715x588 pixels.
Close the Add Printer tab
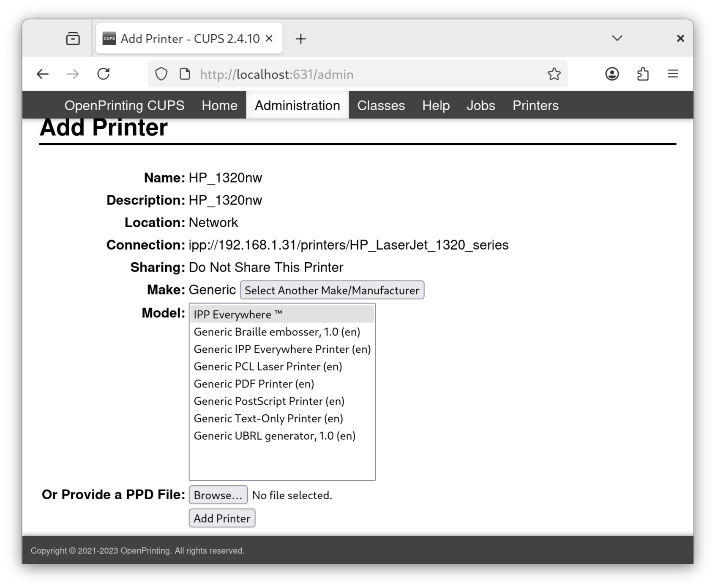point(269,39)
